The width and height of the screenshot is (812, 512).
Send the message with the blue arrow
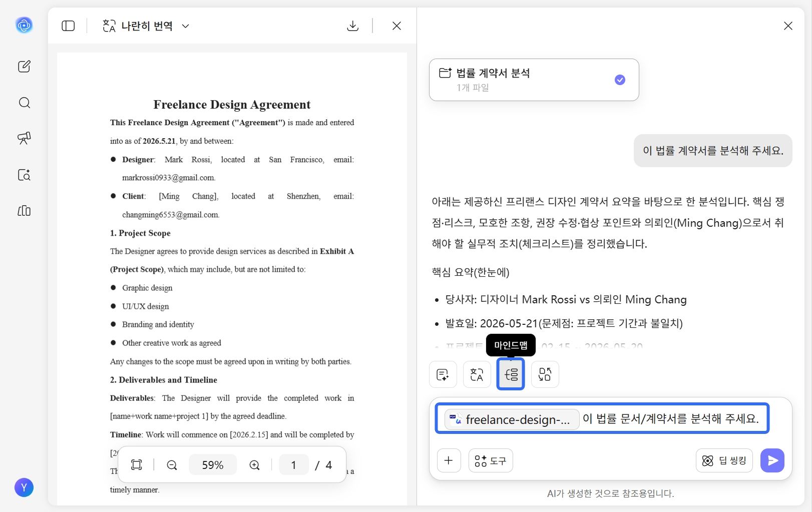pyautogui.click(x=772, y=460)
